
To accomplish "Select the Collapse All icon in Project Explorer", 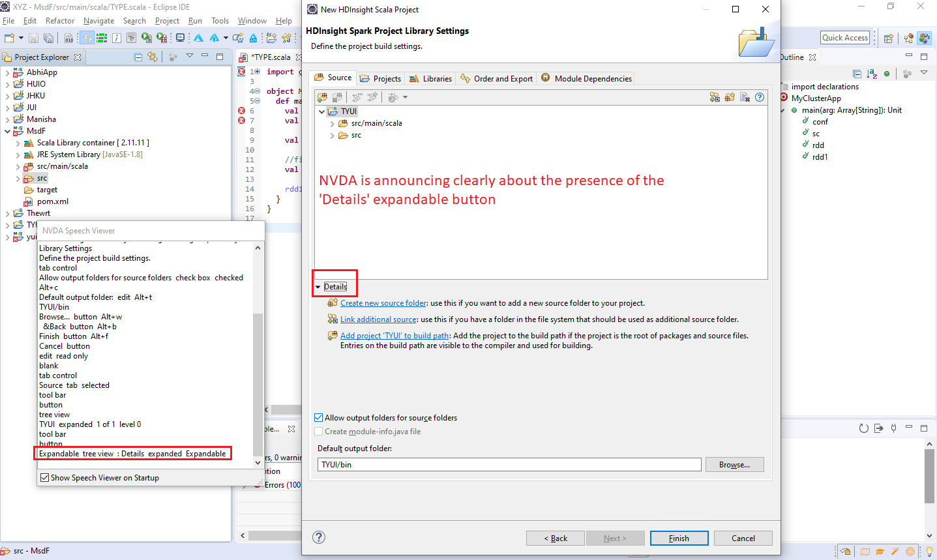I will pyautogui.click(x=138, y=57).
